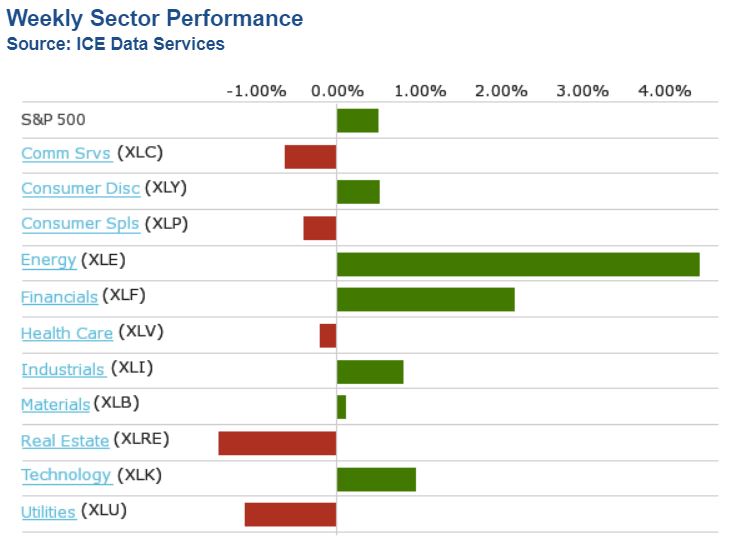Select the green Technology bar
Viewport: 729px width, 547px height.
click(x=376, y=479)
